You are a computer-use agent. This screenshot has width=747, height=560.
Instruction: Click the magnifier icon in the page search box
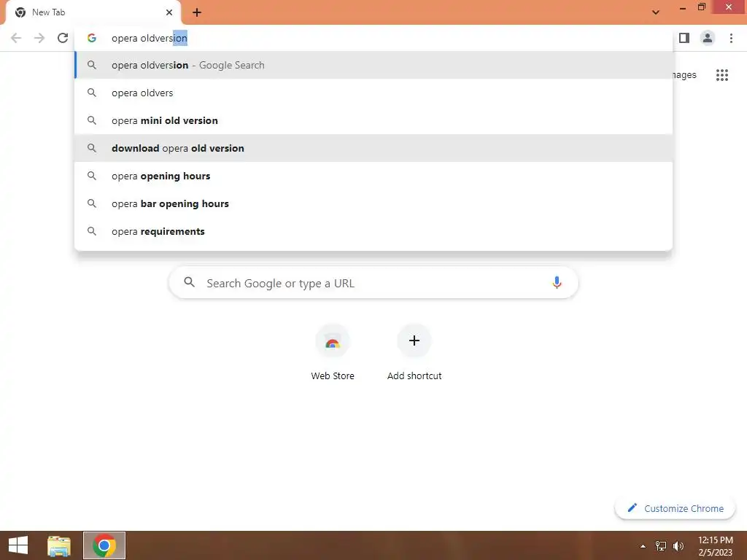point(190,282)
